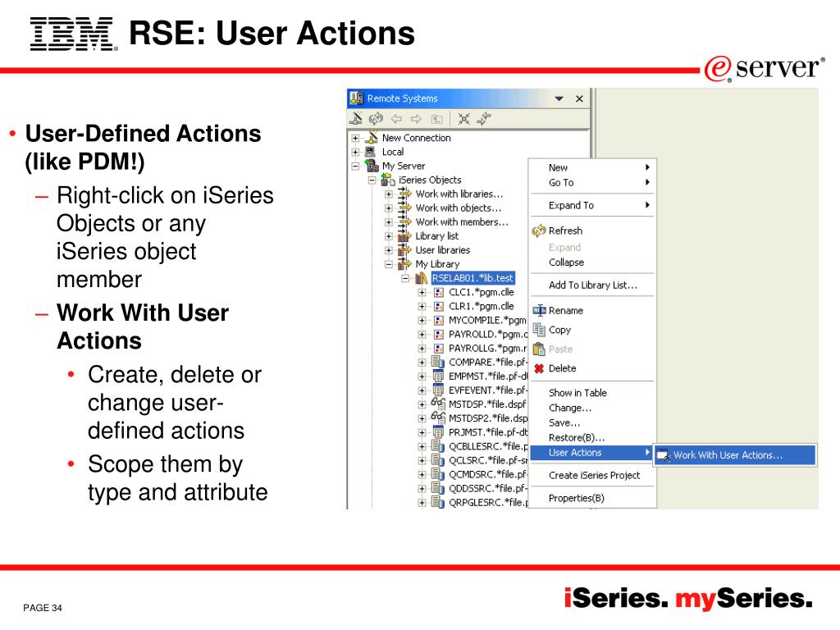This screenshot has height=630, width=840.
Task: Click the Link with Editor arrows icon
Action: [484, 118]
